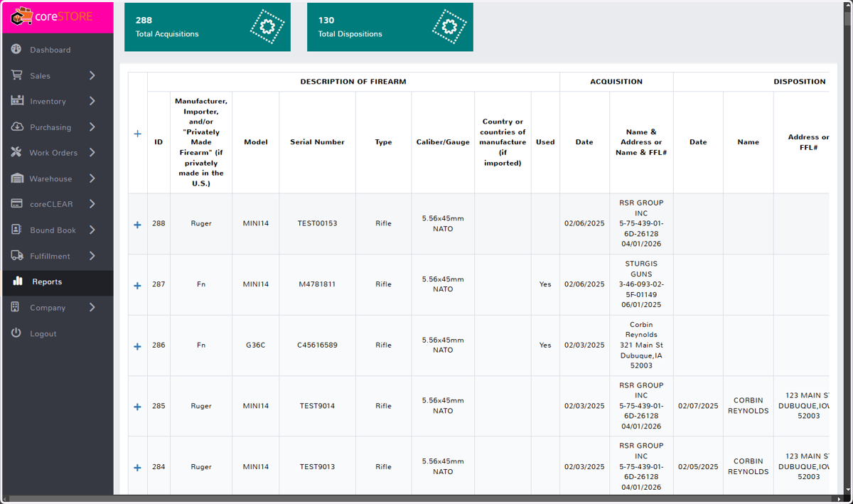Expand row 287 details with plus

tap(138, 286)
